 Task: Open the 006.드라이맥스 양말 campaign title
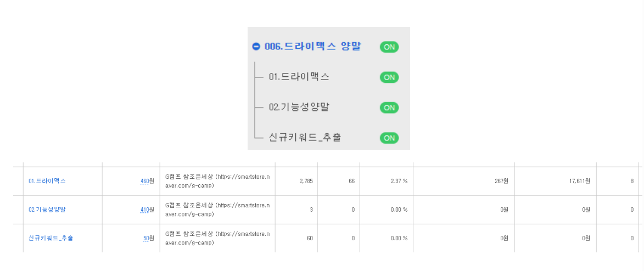pos(312,47)
